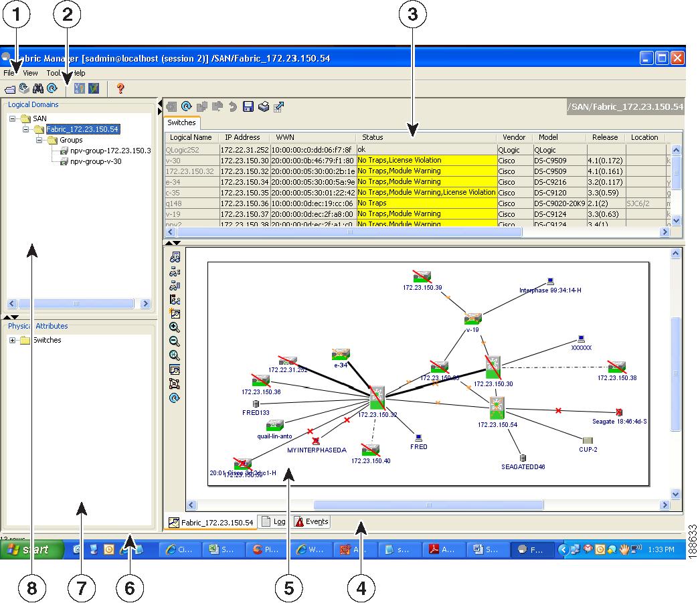Screen dimensions: 700x603
Task: Click the zoom-to-fit magnifier on map toolbar
Action: pos(175,355)
